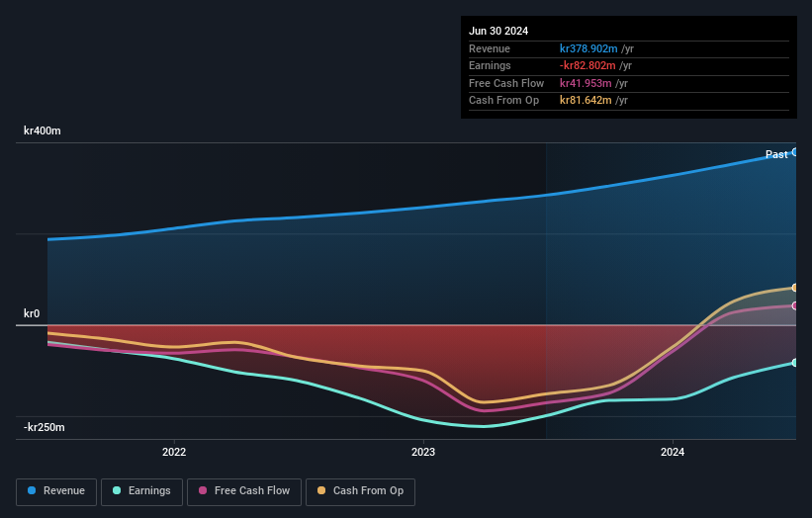812x518 pixels.
Task: Click the kr41.953m free cash flow value
Action: (586, 83)
